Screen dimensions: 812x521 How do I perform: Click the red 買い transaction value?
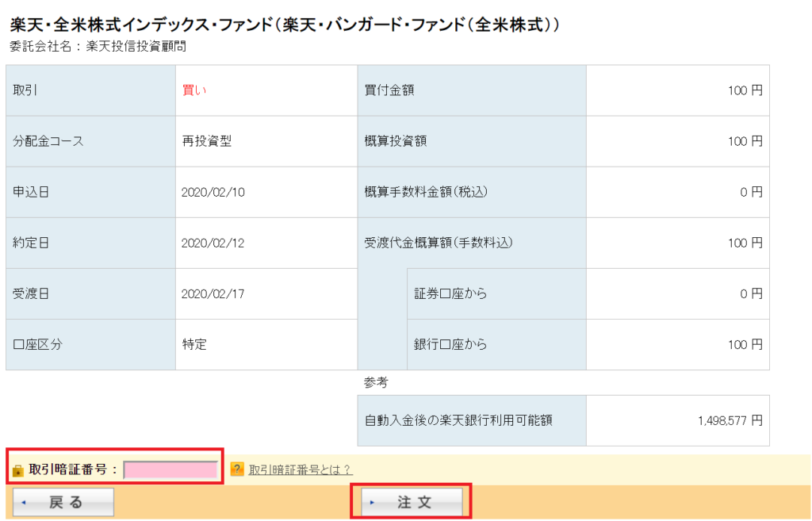(x=194, y=90)
